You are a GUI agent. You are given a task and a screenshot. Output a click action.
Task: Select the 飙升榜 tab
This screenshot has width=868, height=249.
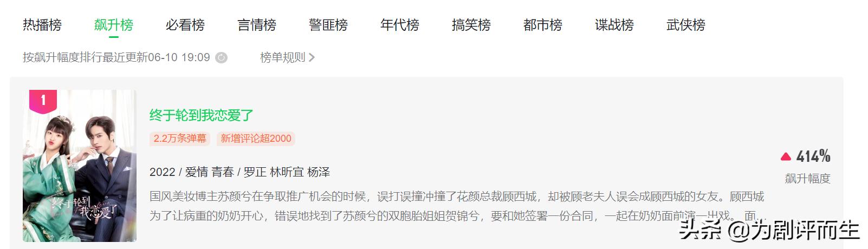click(114, 25)
